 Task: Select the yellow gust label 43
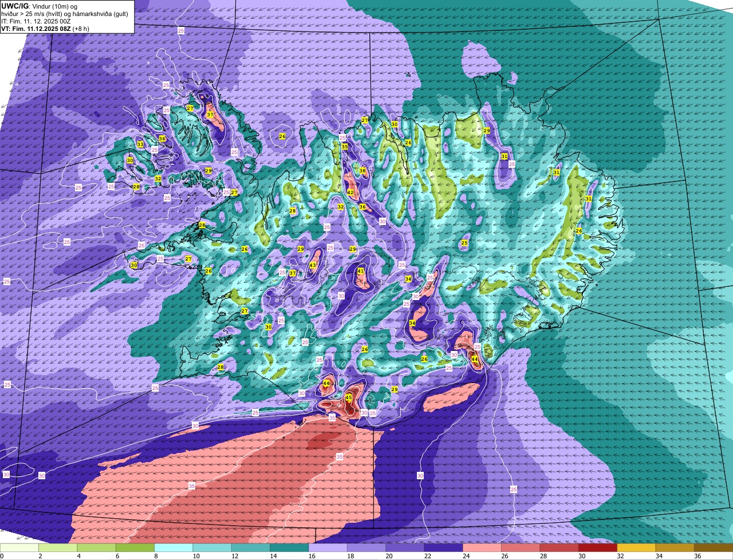coord(313,265)
